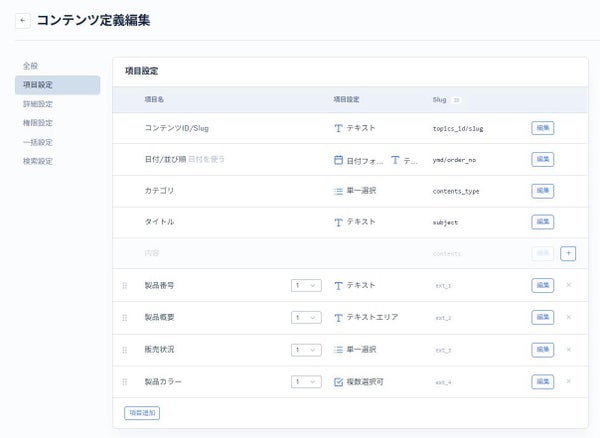Edit the カテゴリ row
This screenshot has height=438, width=600.
(x=543, y=191)
